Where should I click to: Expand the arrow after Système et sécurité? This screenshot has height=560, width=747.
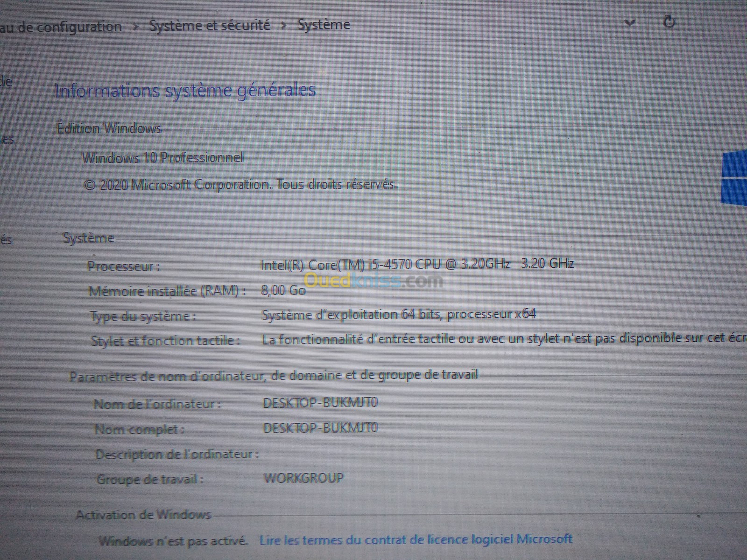click(x=283, y=25)
